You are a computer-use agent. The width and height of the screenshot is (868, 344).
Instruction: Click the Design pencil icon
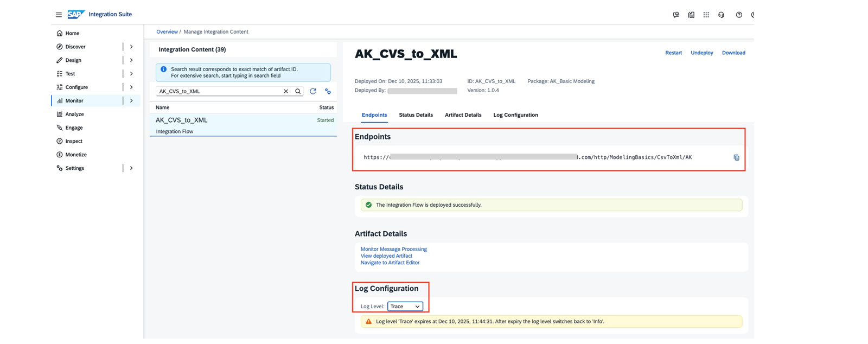click(x=60, y=60)
